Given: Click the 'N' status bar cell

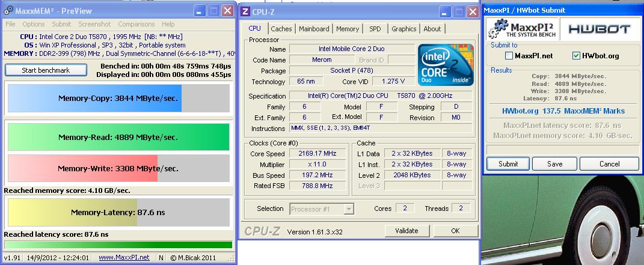Looking at the screenshot, I should 161,258.
